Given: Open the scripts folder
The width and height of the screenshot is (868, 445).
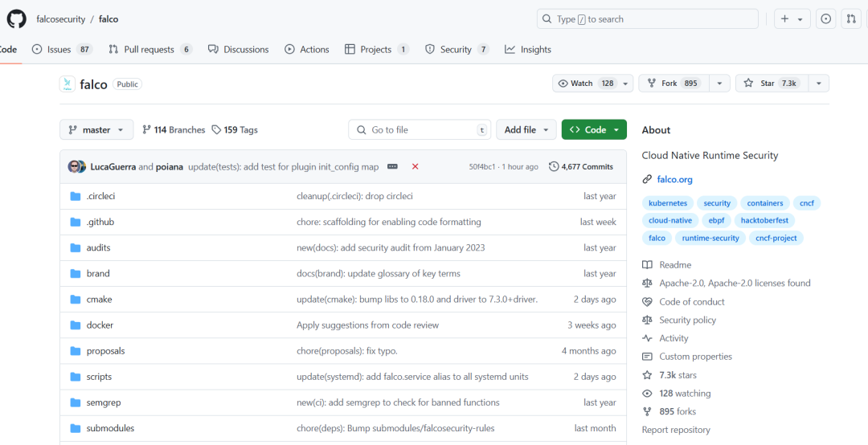Looking at the screenshot, I should pos(99,377).
